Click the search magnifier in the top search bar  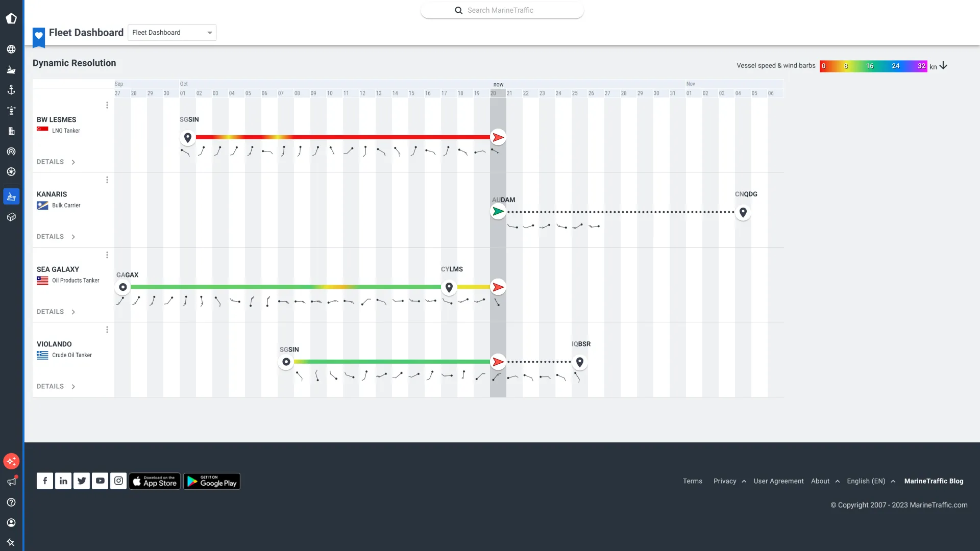coord(458,10)
